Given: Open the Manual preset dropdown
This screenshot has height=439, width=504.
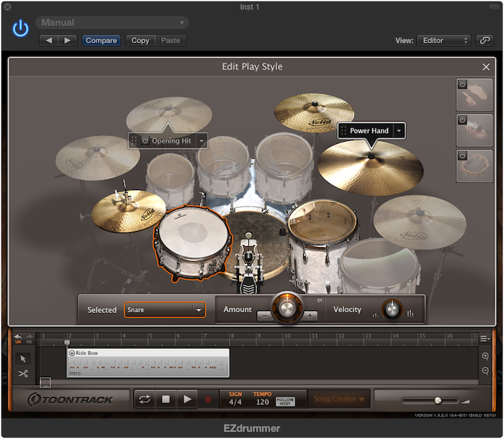Looking at the screenshot, I should 112,22.
